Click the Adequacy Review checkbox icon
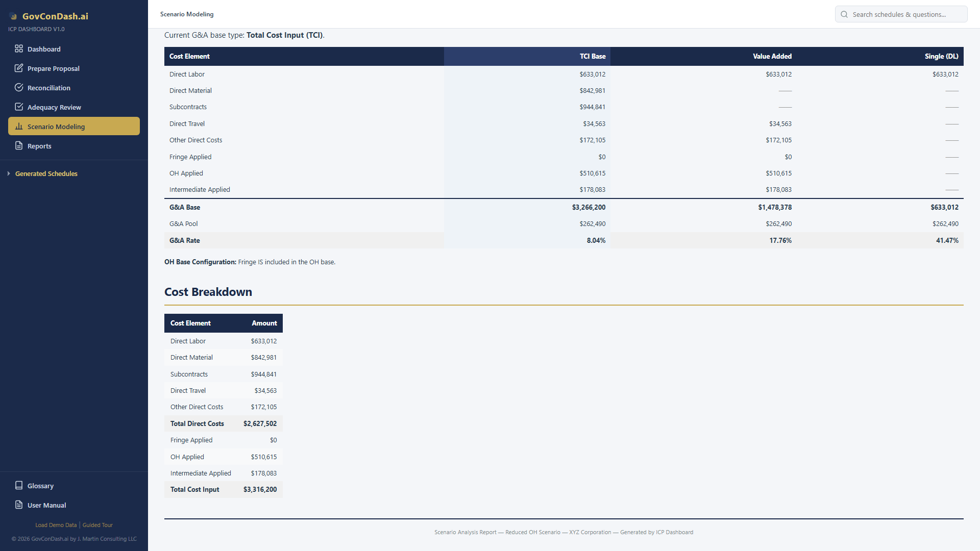 tap(19, 107)
